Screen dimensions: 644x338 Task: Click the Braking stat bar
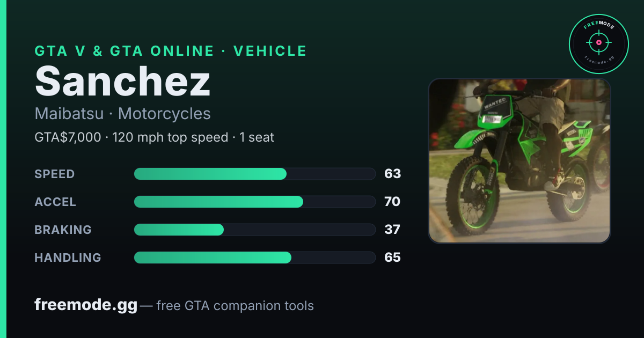pos(254,230)
